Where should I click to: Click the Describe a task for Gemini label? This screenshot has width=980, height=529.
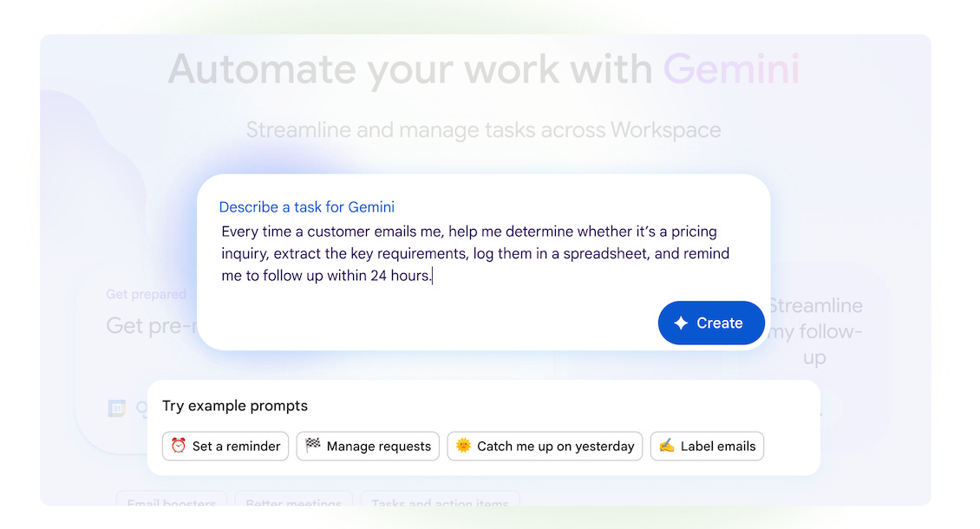point(306,207)
